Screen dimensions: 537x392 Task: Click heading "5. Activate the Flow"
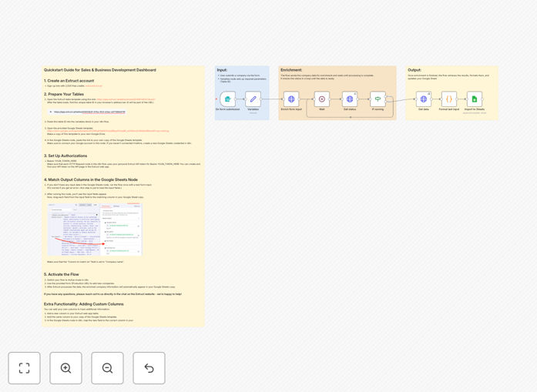pos(62,275)
